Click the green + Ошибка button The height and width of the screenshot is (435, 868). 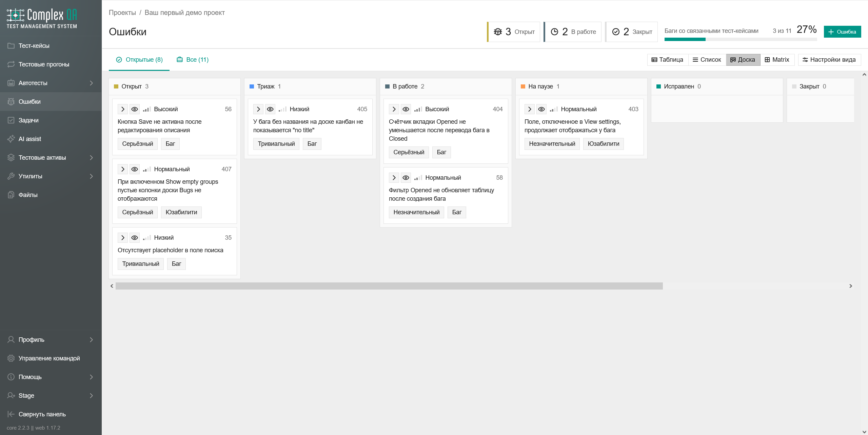tap(842, 32)
